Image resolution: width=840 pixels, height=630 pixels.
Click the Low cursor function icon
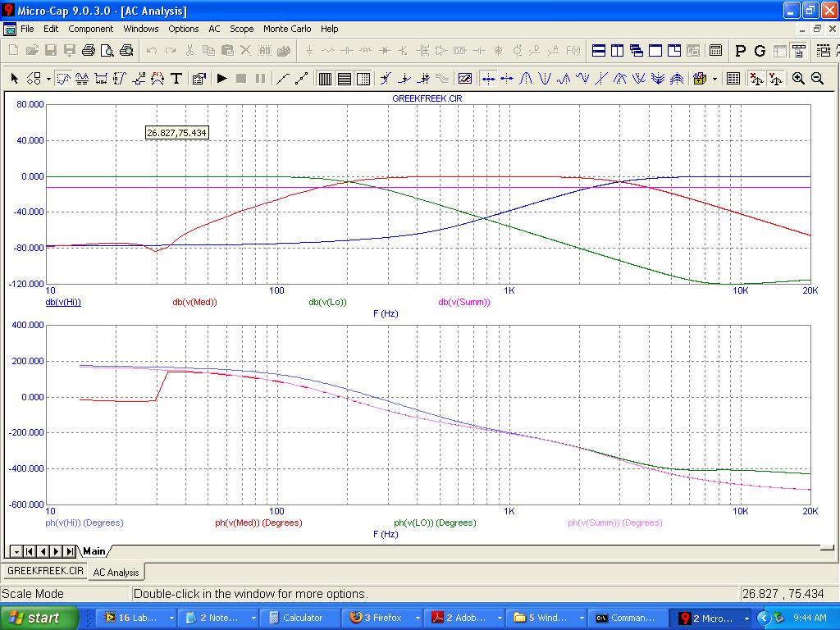[x=582, y=79]
